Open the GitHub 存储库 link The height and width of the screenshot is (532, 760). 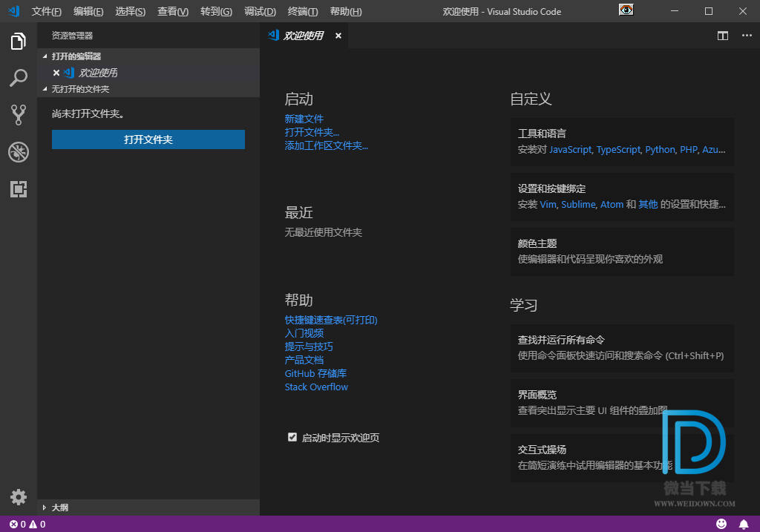[315, 373]
